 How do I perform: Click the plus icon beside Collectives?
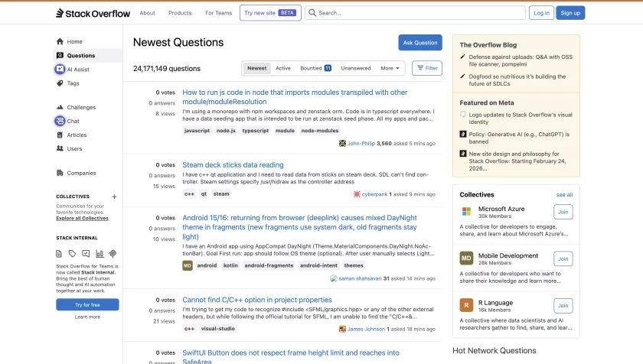click(114, 197)
